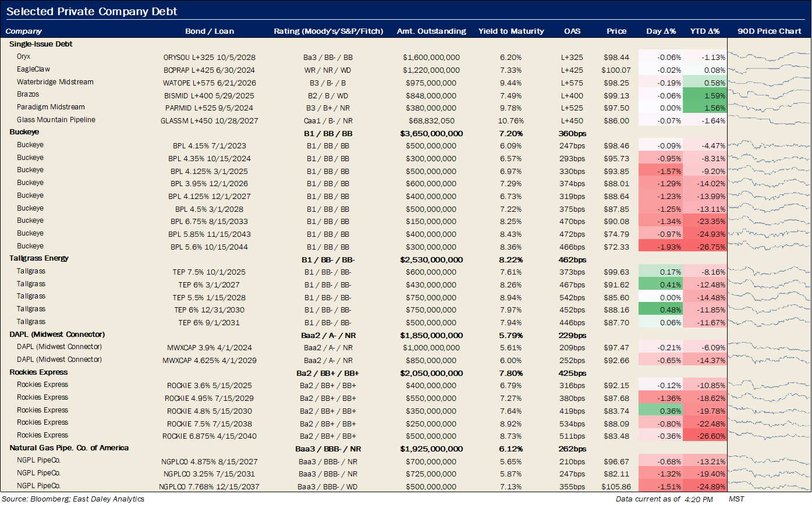Click the BPL 4.15% 7/1/2023 bond cell
Screen dimensions: 812x505
click(210, 146)
